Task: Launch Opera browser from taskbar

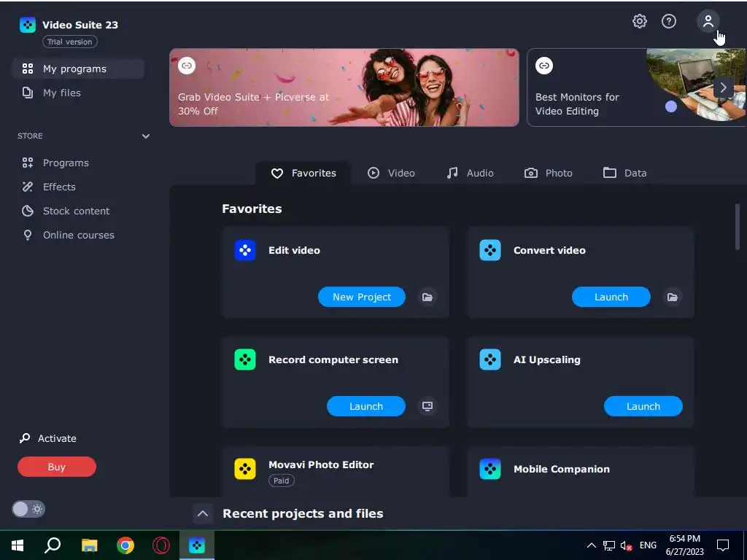Action: (x=161, y=545)
